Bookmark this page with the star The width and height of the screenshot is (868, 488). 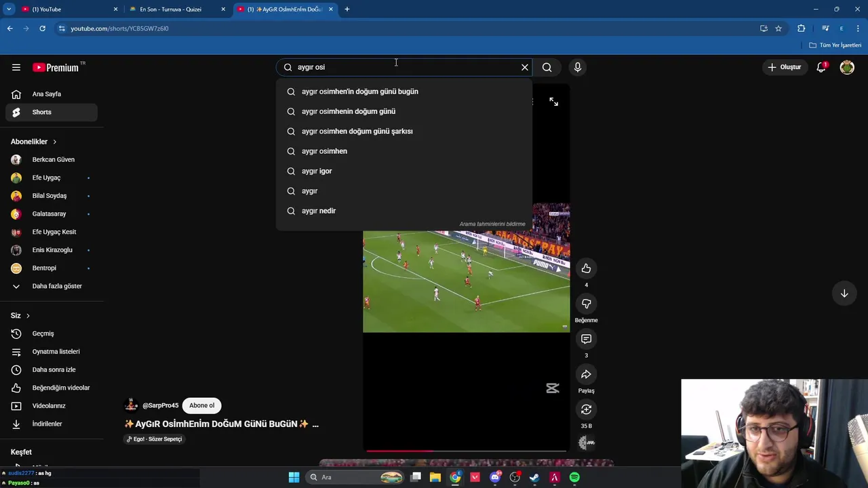coord(778,28)
